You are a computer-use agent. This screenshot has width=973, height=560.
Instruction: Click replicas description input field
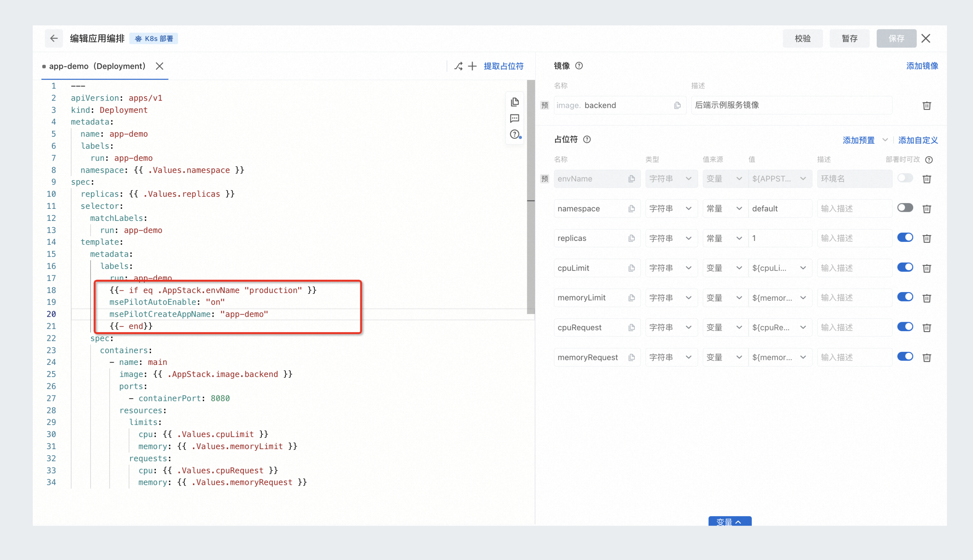[x=854, y=239]
